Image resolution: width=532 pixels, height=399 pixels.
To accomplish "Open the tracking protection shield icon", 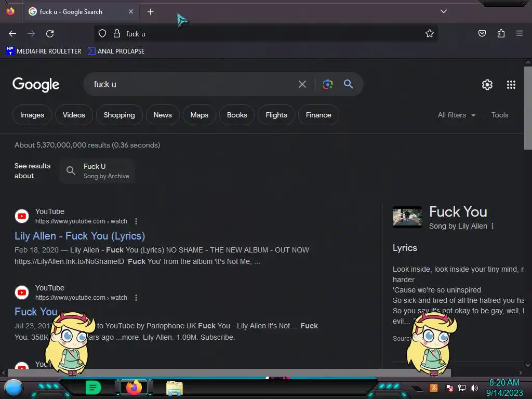I will (x=102, y=34).
